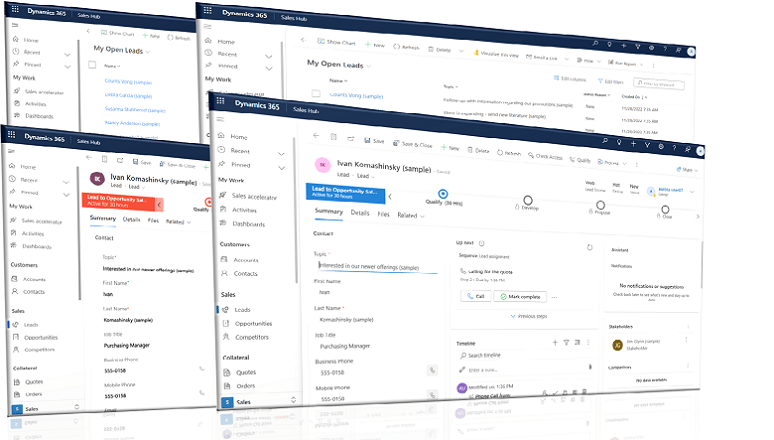Screen dimensions: 774x440
Task: Click the Check Access icon in the lead toolbar
Action: (x=530, y=156)
